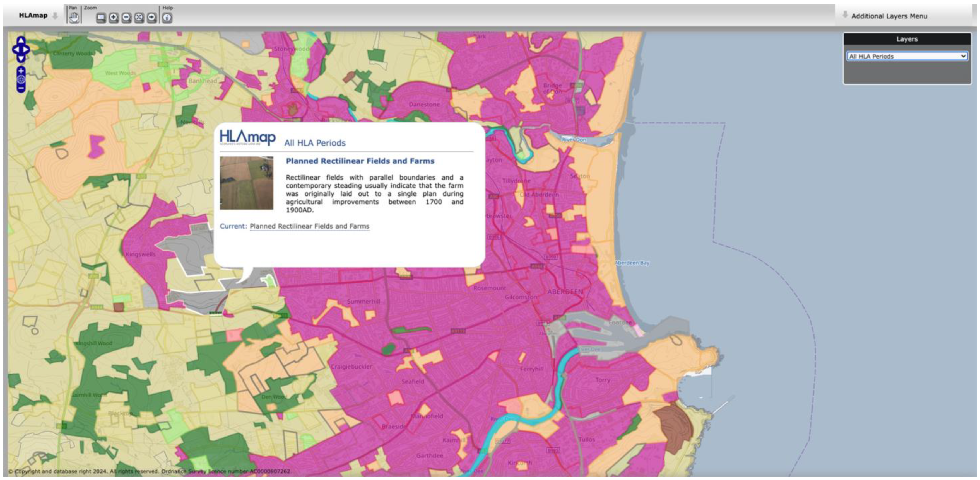Activate the zoom box rectangle tool
This screenshot has height=480, width=980.
(x=101, y=18)
